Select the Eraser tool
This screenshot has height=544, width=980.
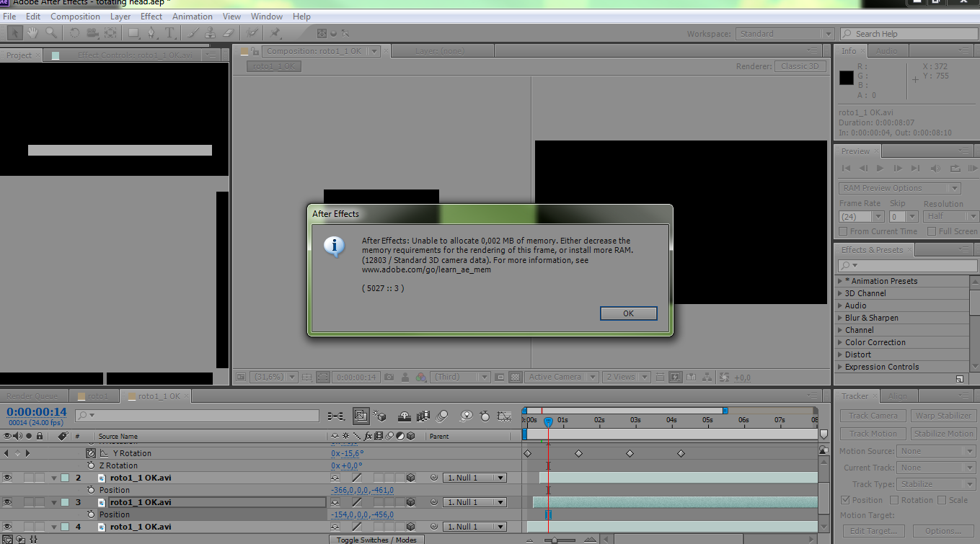(x=229, y=32)
